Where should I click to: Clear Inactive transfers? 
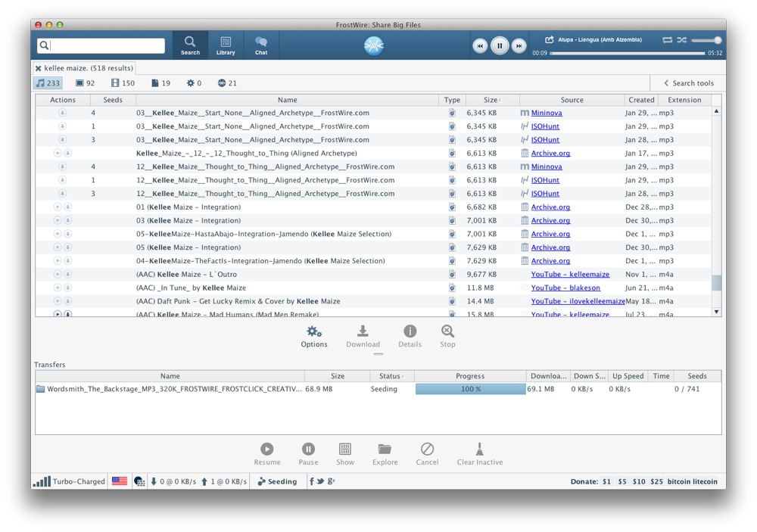point(479,454)
